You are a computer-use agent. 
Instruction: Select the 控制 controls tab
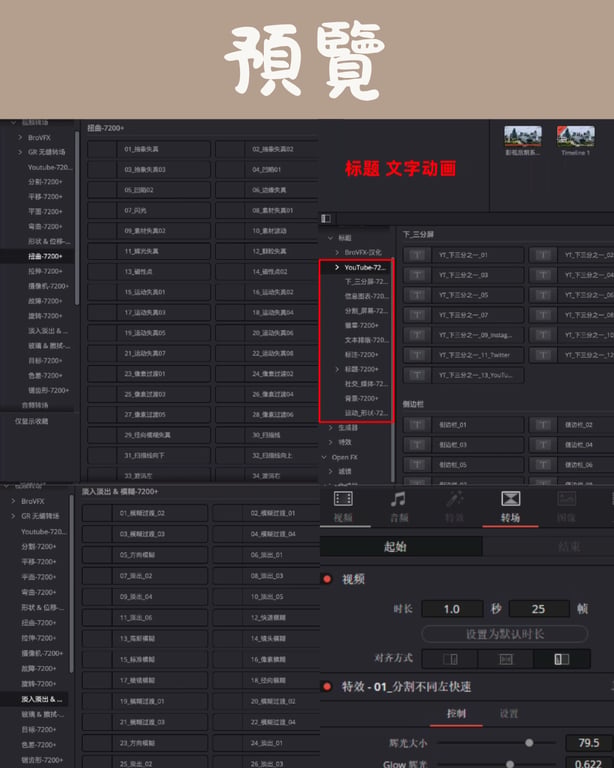(x=456, y=713)
